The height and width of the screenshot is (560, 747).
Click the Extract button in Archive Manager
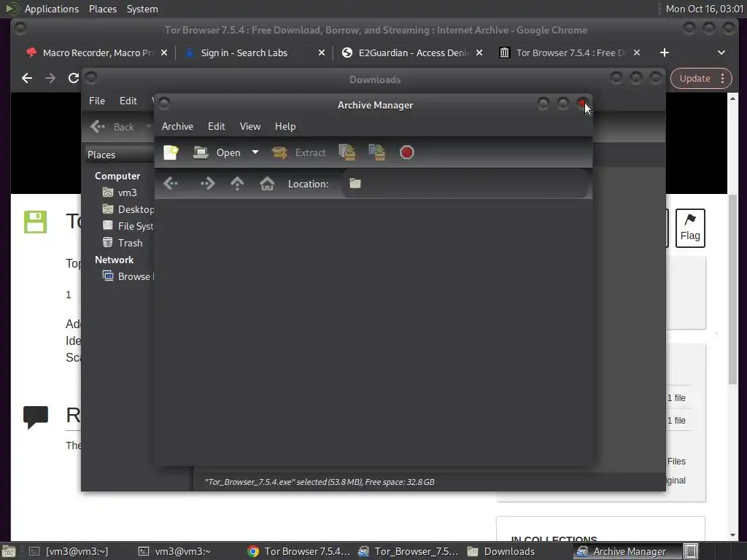coord(298,152)
